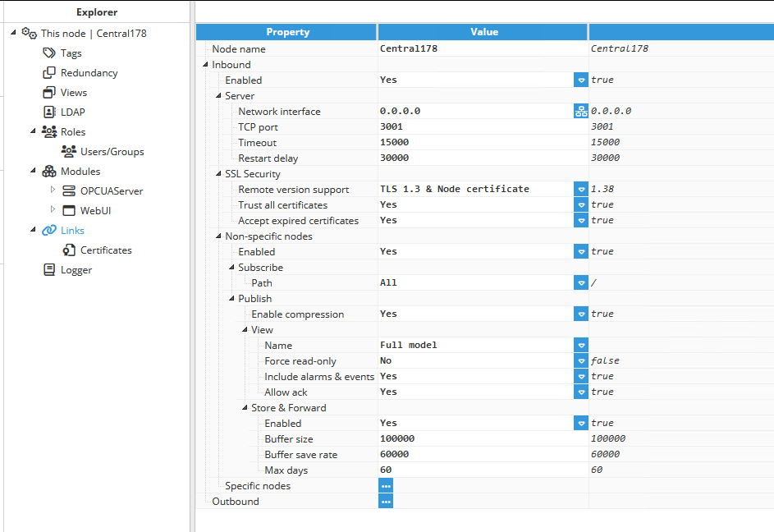Collapse the Subscribe group
The image size is (774, 532).
coord(231,268)
